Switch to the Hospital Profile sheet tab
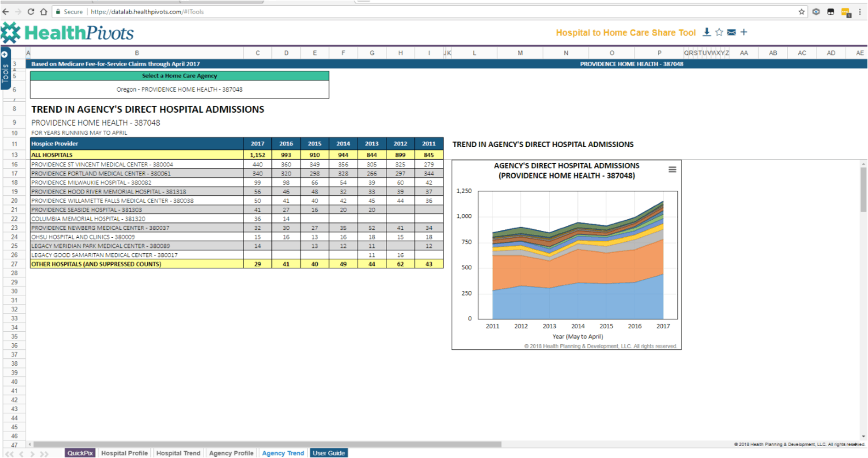Screen dimensions: 868x458 pyautogui.click(x=124, y=453)
